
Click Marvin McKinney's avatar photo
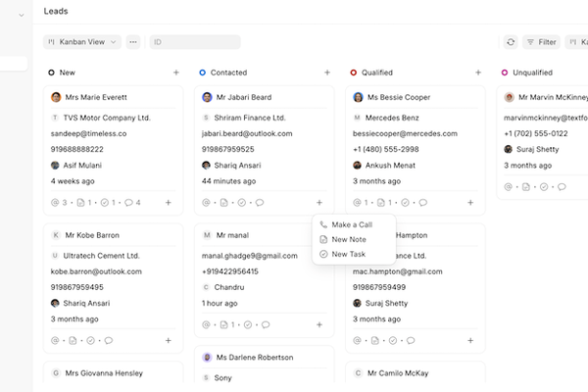509,97
